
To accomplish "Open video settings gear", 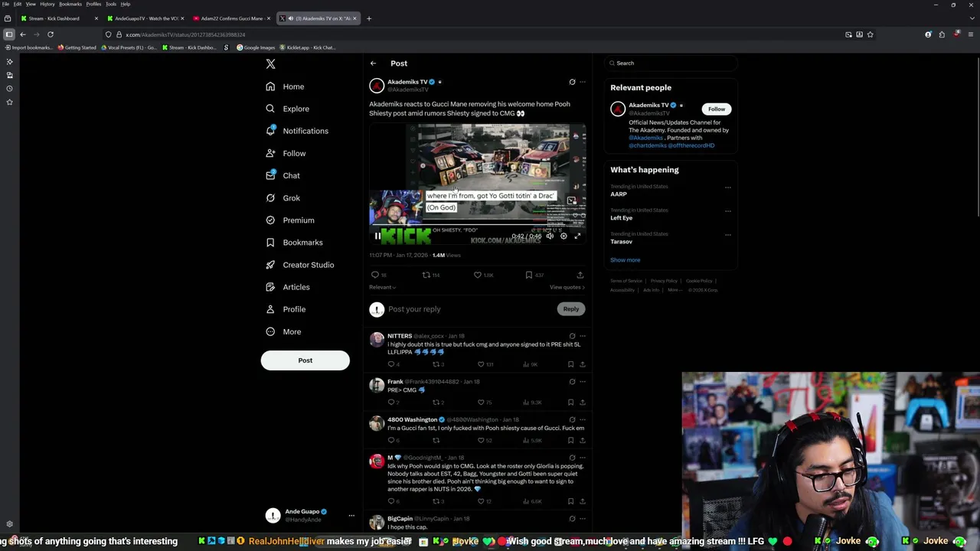I will coord(563,236).
